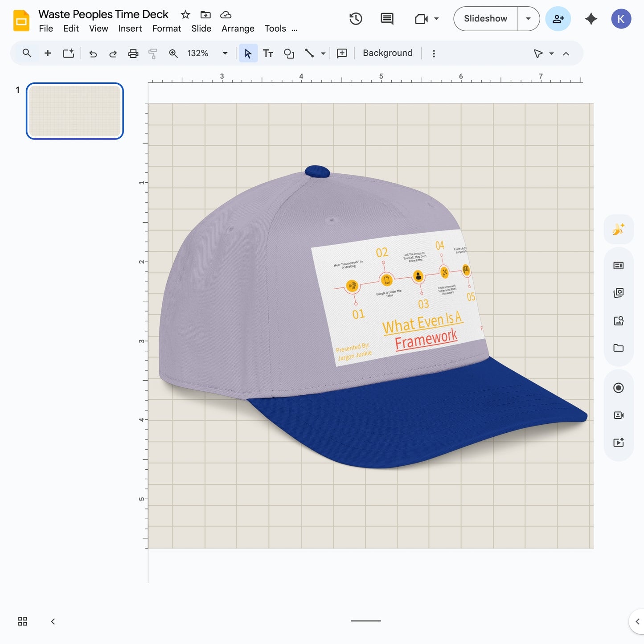Click the Background button
The height and width of the screenshot is (644, 644).
coord(387,53)
